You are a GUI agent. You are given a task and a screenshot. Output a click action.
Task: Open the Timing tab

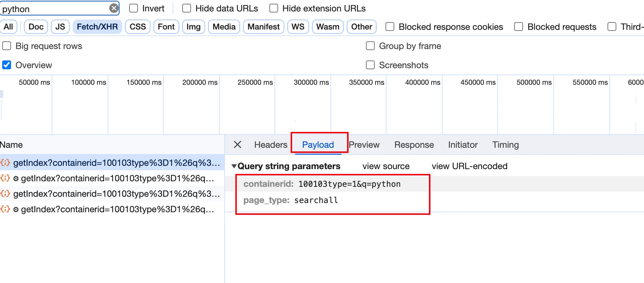click(x=505, y=145)
